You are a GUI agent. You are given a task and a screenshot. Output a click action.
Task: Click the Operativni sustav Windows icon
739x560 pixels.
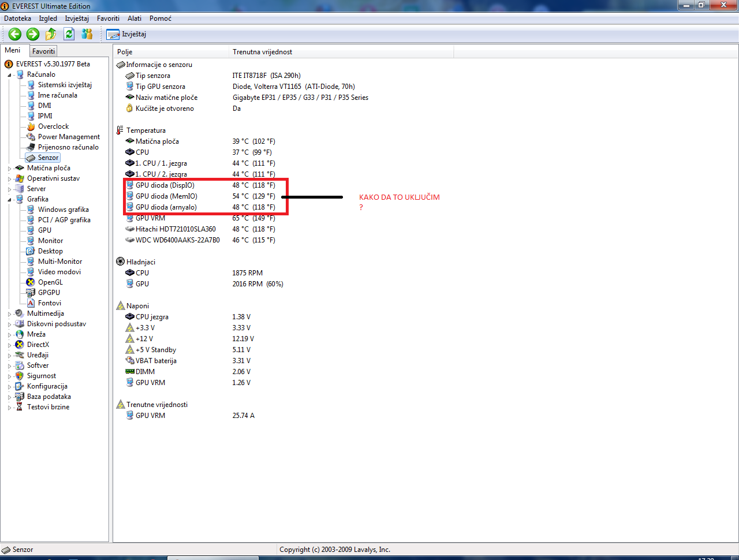point(20,178)
